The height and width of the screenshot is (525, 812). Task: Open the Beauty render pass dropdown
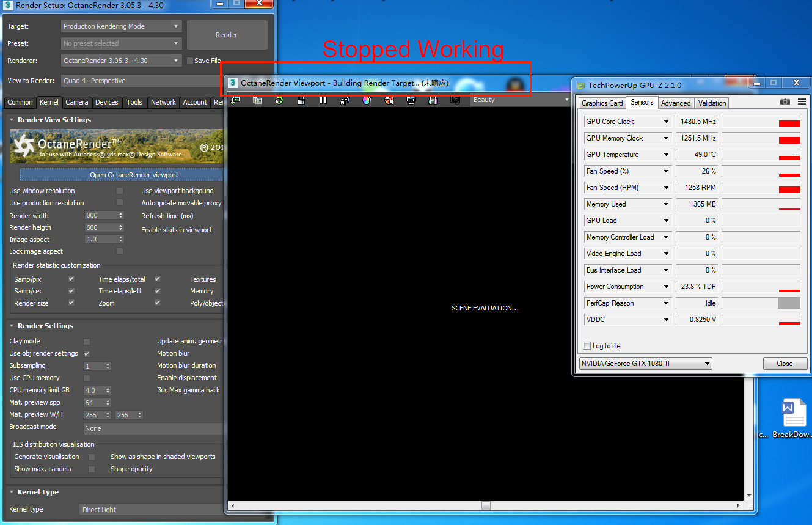(520, 100)
